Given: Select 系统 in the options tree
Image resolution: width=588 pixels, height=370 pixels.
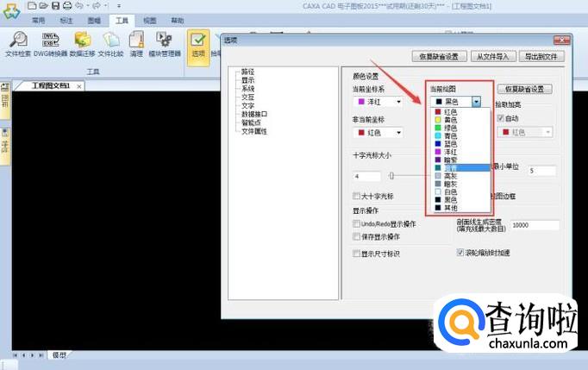Looking at the screenshot, I should pos(248,89).
